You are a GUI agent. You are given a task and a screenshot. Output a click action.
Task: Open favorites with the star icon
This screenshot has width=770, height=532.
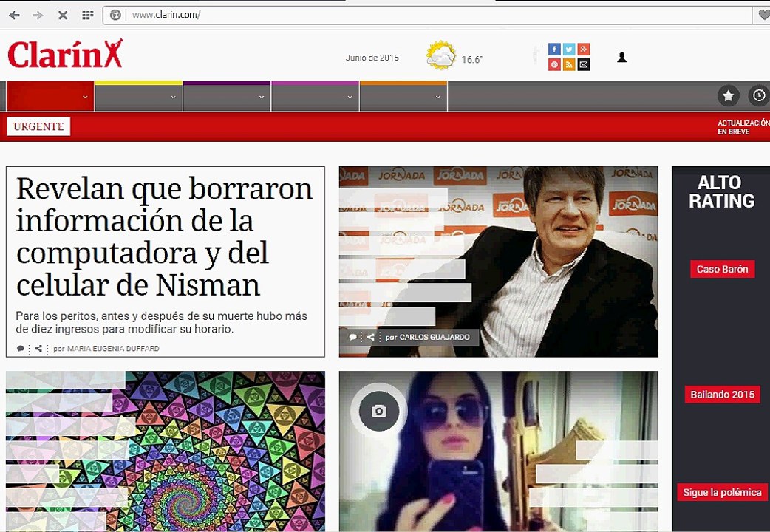click(x=729, y=95)
